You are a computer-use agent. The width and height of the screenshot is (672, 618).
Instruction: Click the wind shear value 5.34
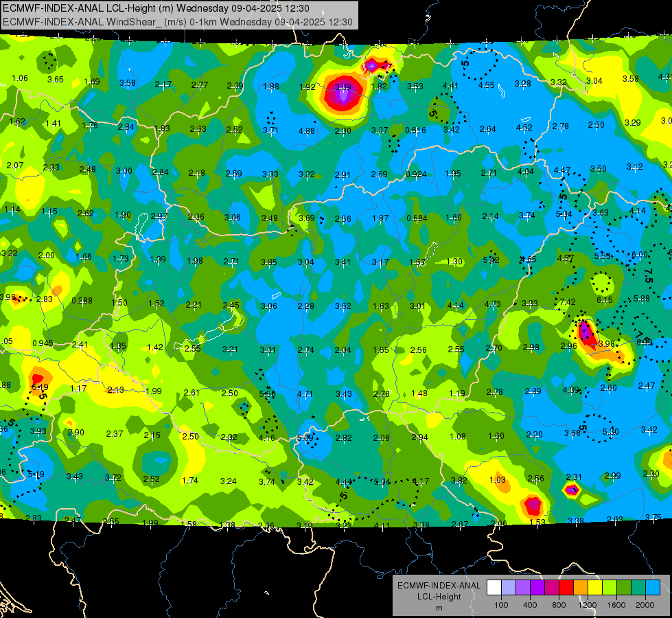point(564,214)
